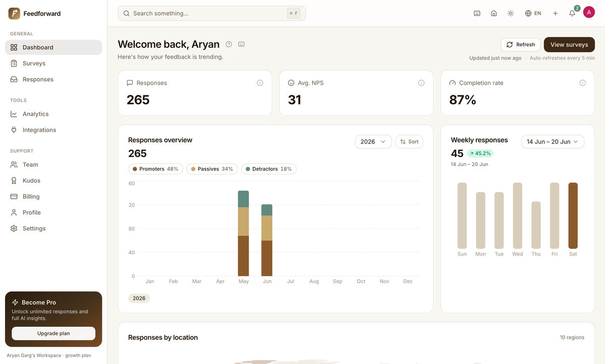The width and height of the screenshot is (605, 364).
Task: Click the 2026 chip below the chart
Action: pos(139,298)
